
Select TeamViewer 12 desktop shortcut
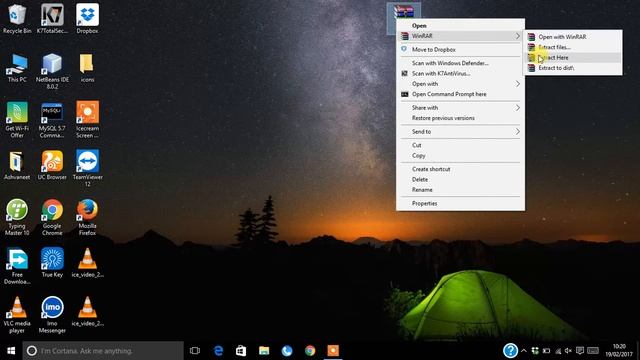click(87, 168)
